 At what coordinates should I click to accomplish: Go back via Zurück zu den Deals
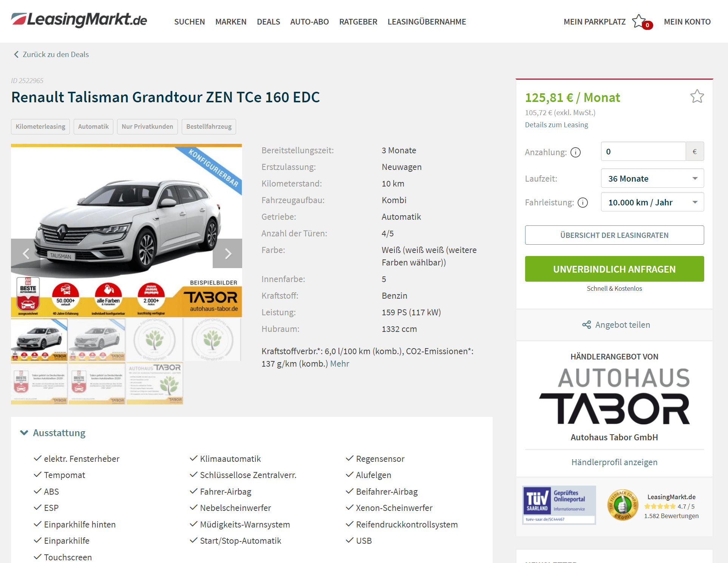56,54
